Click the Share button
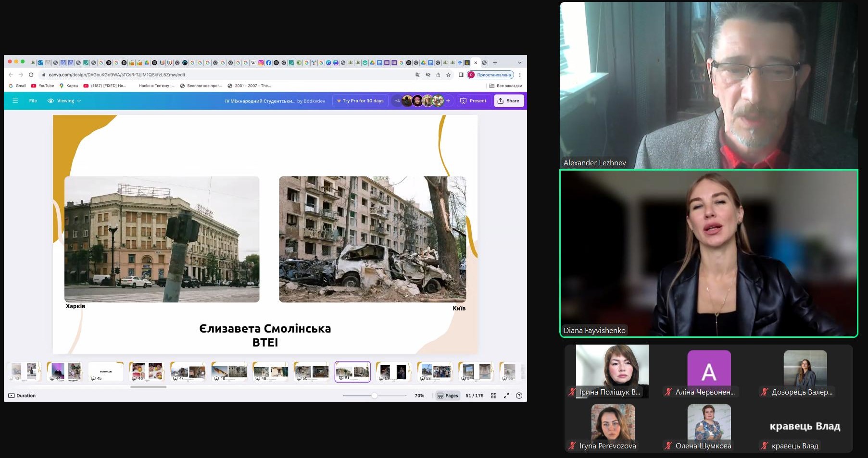This screenshot has width=868, height=458. point(508,101)
